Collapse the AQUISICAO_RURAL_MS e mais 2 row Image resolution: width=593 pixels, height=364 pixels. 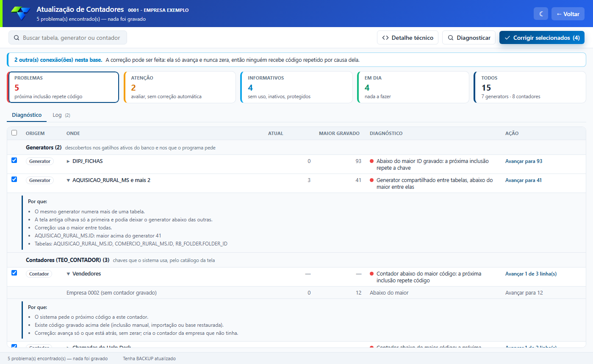[69, 180]
